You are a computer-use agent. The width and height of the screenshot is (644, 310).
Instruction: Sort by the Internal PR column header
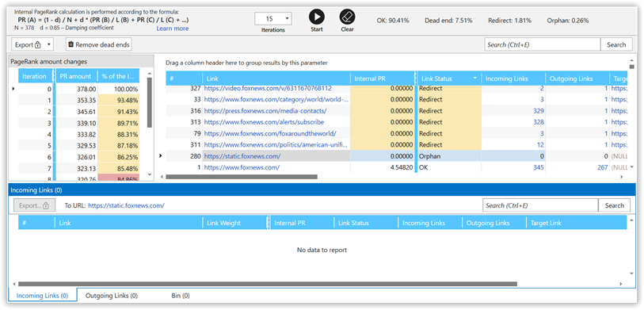(383, 78)
